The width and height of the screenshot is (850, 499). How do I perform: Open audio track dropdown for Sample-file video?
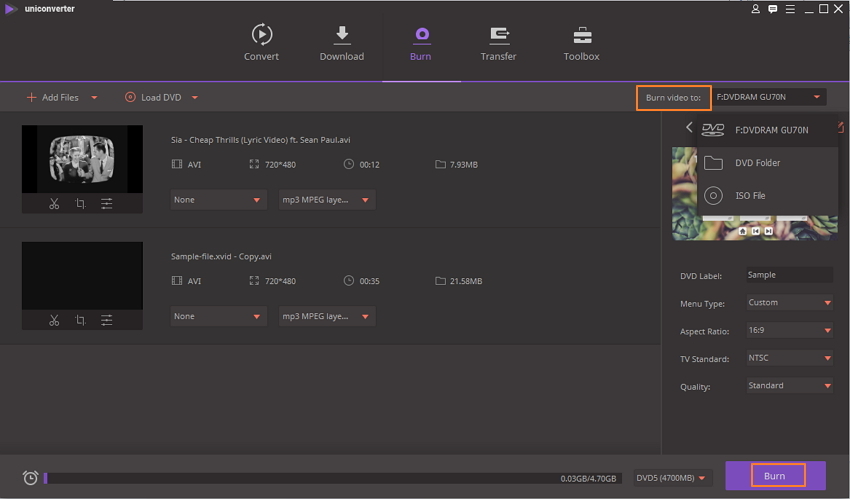[x=327, y=316]
